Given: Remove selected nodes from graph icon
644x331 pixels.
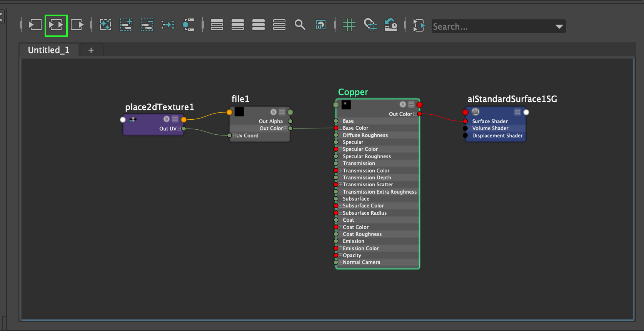Looking at the screenshot, I should coord(147,25).
